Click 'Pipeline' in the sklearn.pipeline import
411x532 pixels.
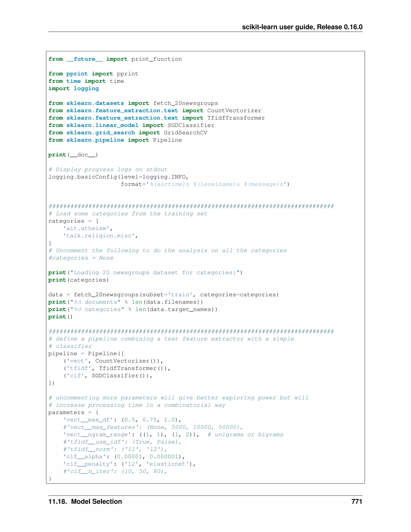coord(168,140)
